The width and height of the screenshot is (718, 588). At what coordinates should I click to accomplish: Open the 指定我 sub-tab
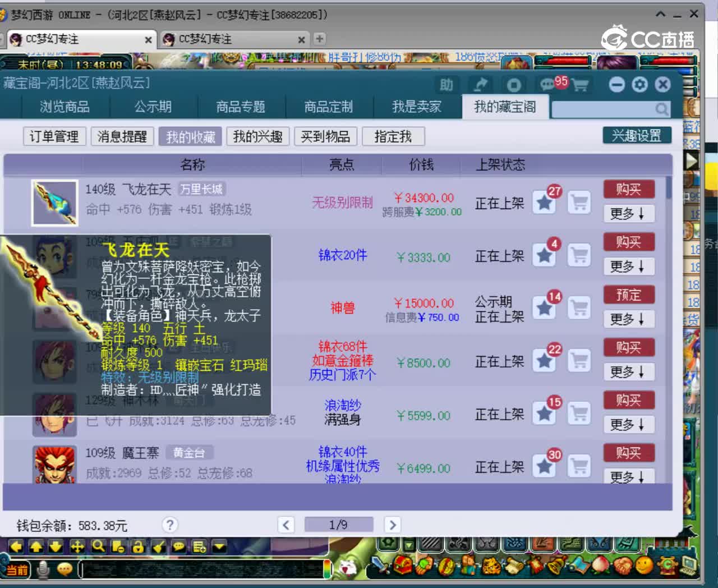[x=393, y=136]
